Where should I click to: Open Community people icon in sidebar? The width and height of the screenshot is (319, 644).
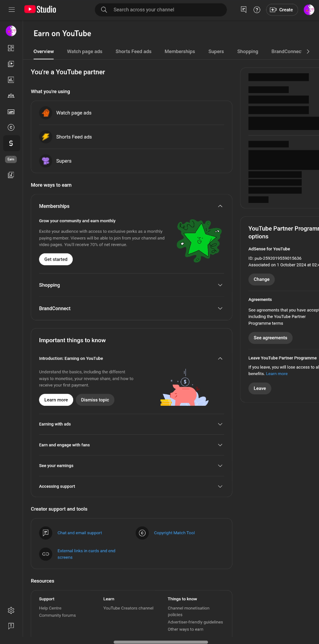coord(11,96)
